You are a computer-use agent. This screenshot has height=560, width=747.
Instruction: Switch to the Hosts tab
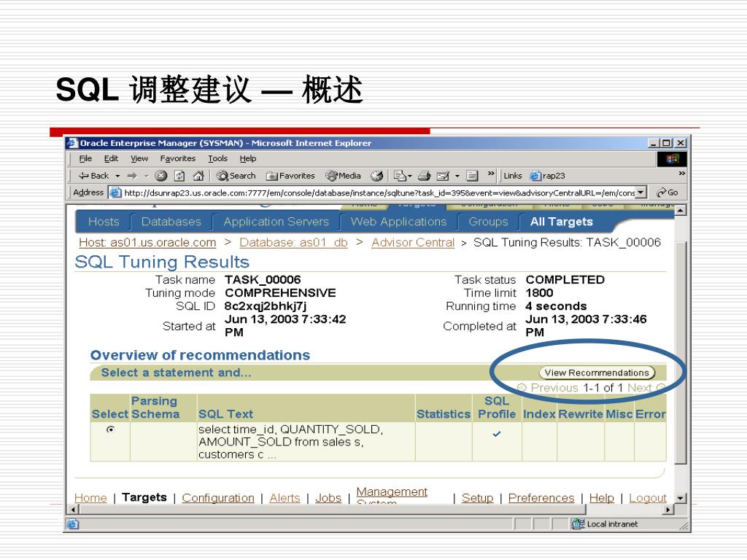coord(104,222)
